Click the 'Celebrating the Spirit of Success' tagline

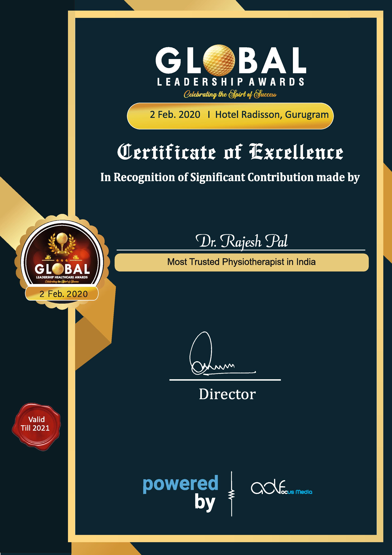pyautogui.click(x=230, y=94)
